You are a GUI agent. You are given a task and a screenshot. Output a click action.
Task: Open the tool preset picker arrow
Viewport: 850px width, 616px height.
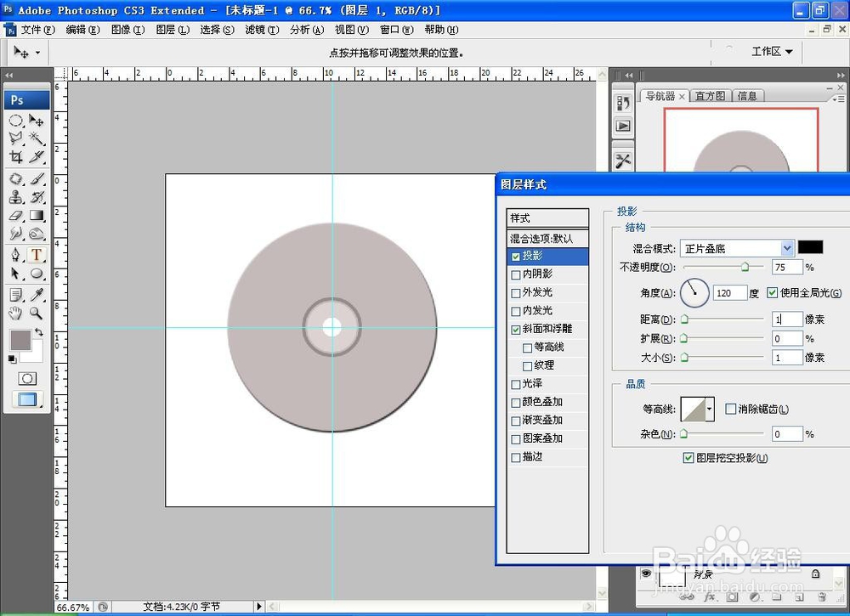[37, 53]
